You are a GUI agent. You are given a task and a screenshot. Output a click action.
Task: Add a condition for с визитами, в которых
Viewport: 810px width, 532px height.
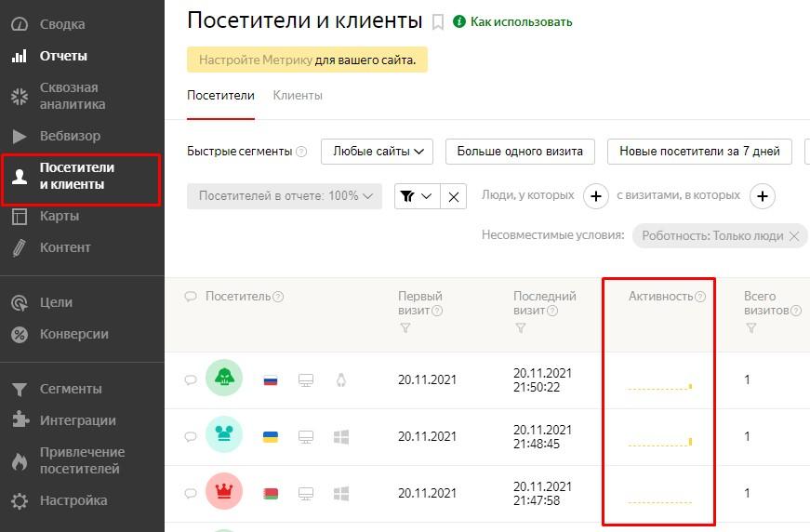coord(763,196)
